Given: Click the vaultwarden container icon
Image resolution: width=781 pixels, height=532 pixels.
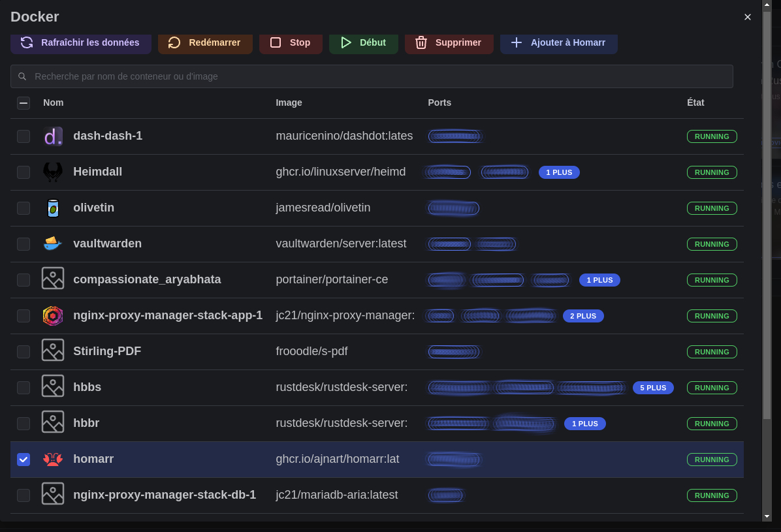Looking at the screenshot, I should tap(53, 244).
